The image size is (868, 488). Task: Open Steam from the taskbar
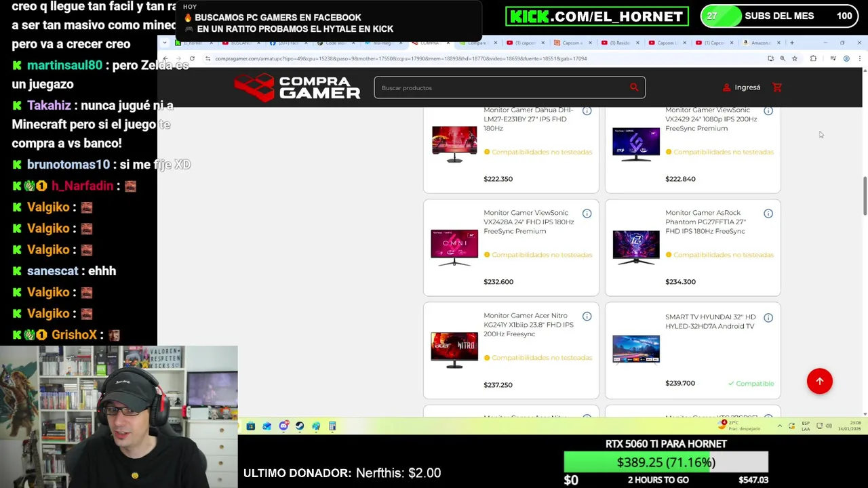coord(300,426)
